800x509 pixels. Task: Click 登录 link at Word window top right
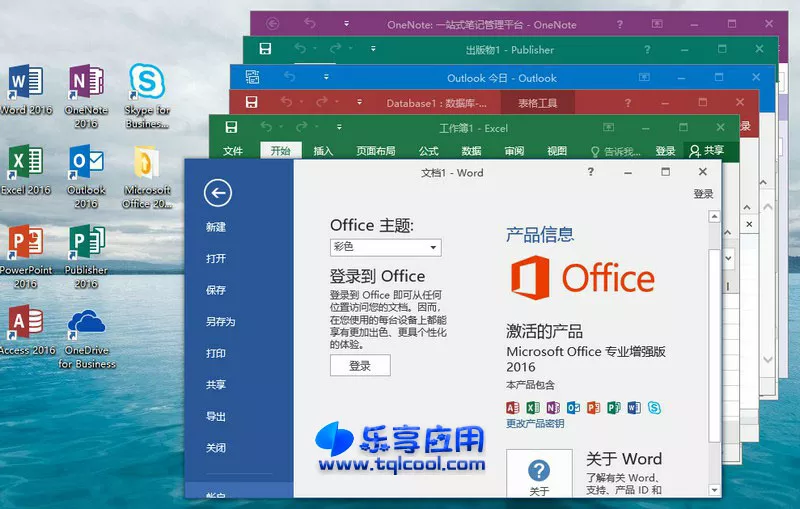(703, 194)
